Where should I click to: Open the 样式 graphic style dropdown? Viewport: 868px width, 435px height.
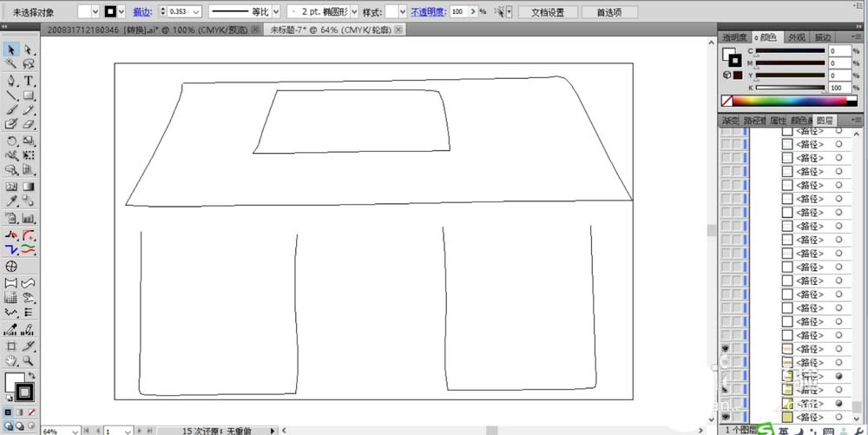tap(403, 11)
